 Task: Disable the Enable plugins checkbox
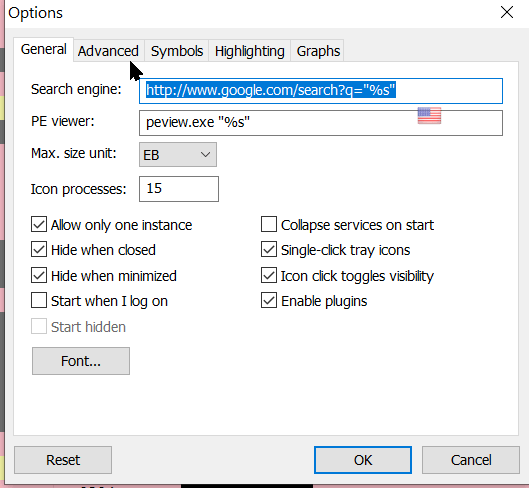pyautogui.click(x=269, y=300)
